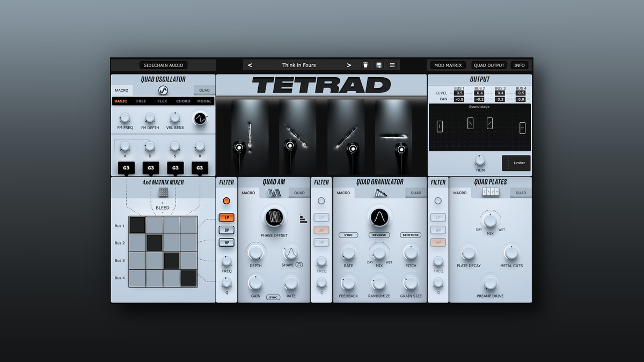Click Bus 1 PAN value -0.8
Screen dimensions: 644x362
click(x=459, y=99)
